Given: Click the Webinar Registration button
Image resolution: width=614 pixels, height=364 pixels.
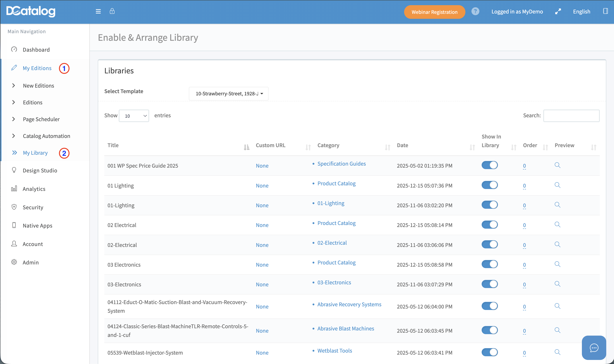Looking at the screenshot, I should click(434, 12).
